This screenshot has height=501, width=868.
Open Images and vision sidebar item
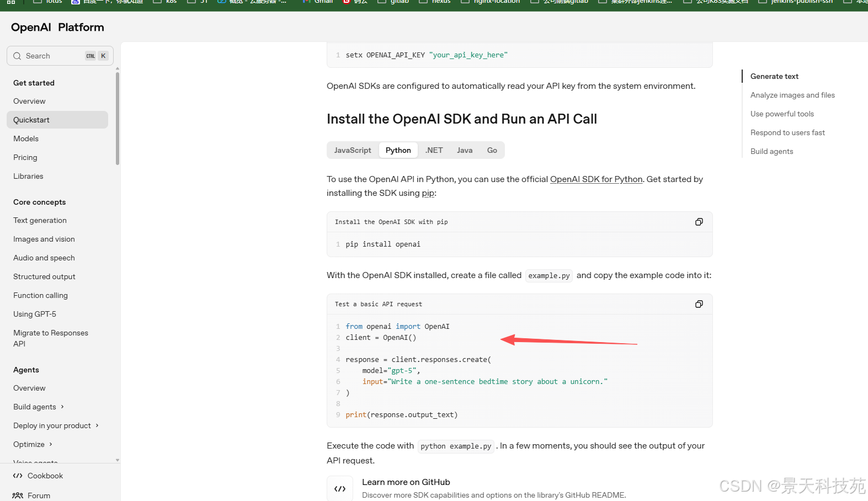pos(57,239)
